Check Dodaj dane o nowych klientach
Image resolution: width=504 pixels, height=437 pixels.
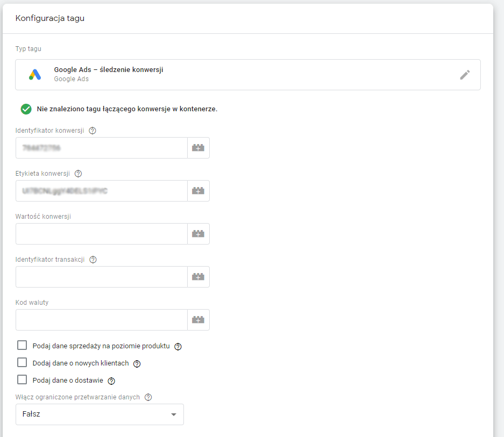coord(22,362)
